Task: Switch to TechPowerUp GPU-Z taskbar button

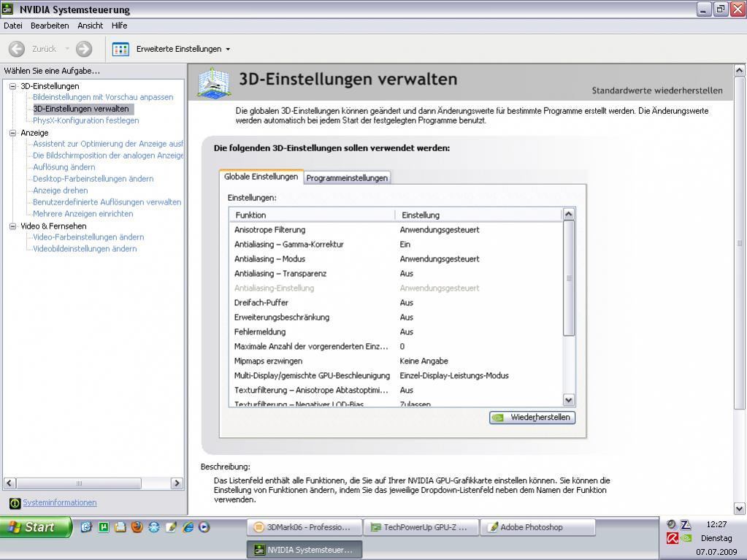Action: coord(421,527)
